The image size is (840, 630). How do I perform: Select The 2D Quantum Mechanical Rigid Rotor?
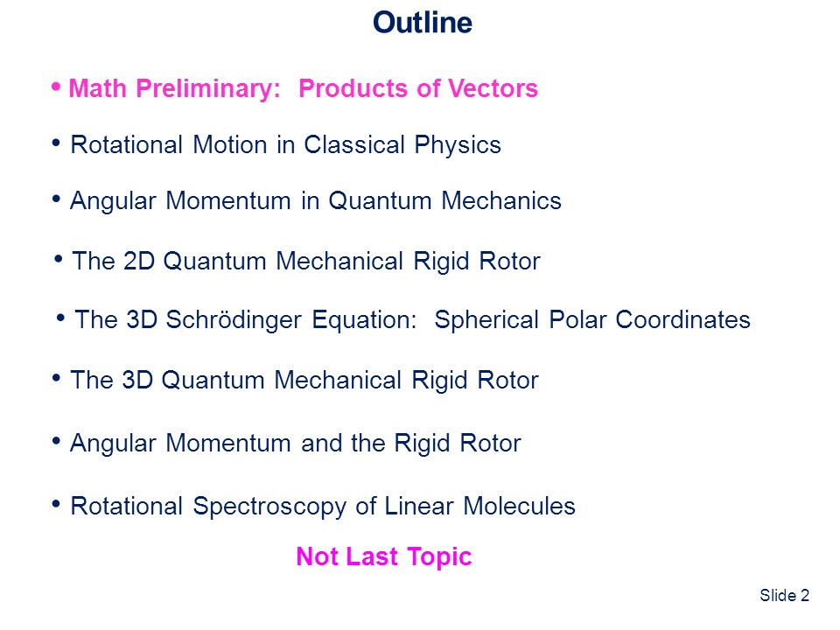pyautogui.click(x=306, y=262)
